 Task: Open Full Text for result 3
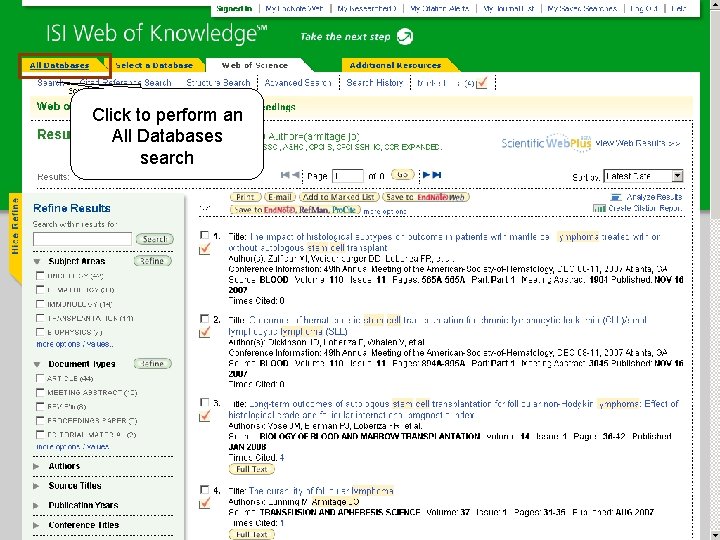[252, 469]
